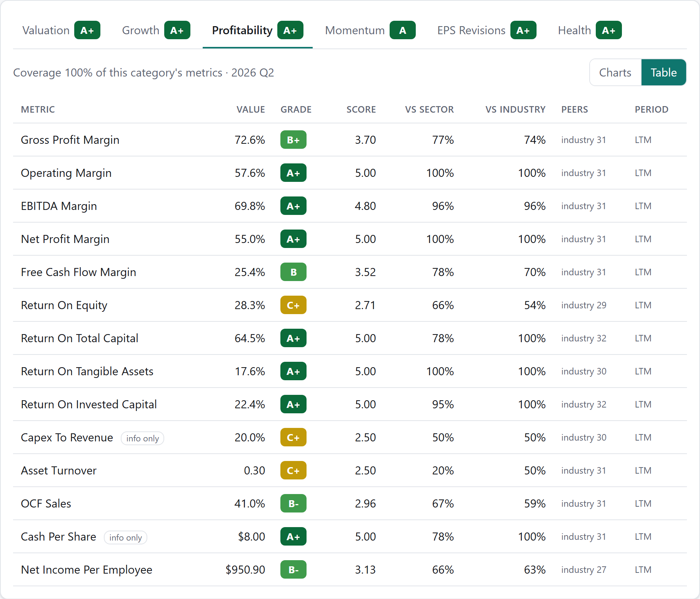Click the 0.30 Asset Turnover value
This screenshot has height=599, width=700.
[255, 471]
